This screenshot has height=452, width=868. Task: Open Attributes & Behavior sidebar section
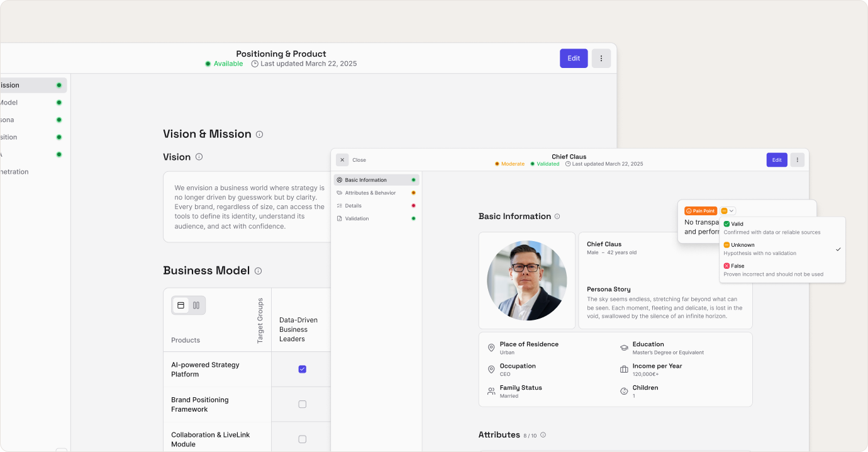coord(376,193)
